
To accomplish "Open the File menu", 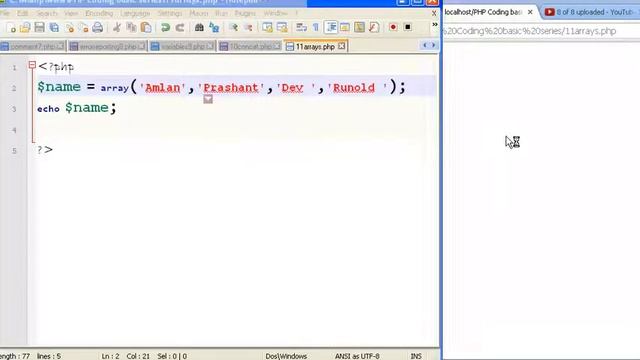I will tap(4, 13).
